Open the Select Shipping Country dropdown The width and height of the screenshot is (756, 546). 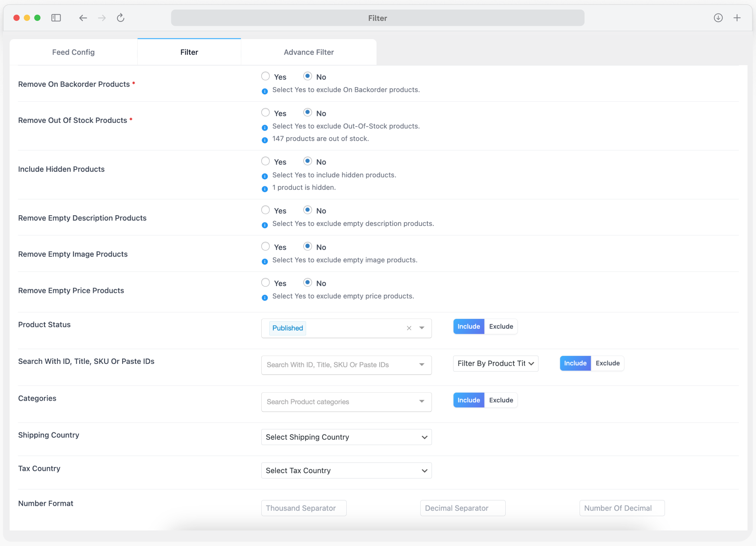[346, 437]
